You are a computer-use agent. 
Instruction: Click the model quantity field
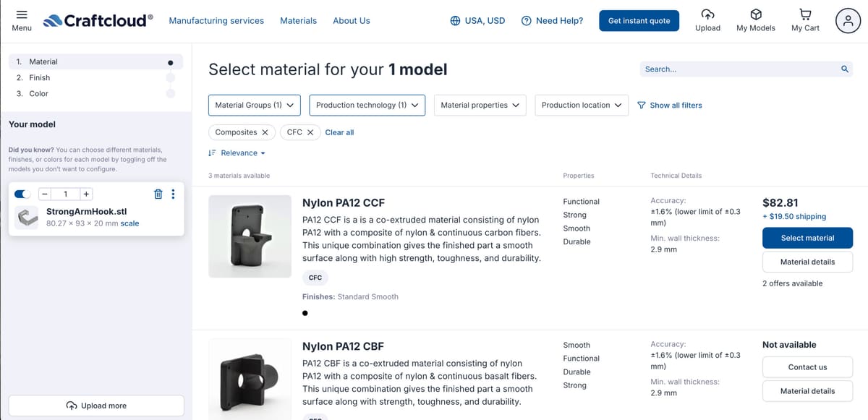[65, 194]
